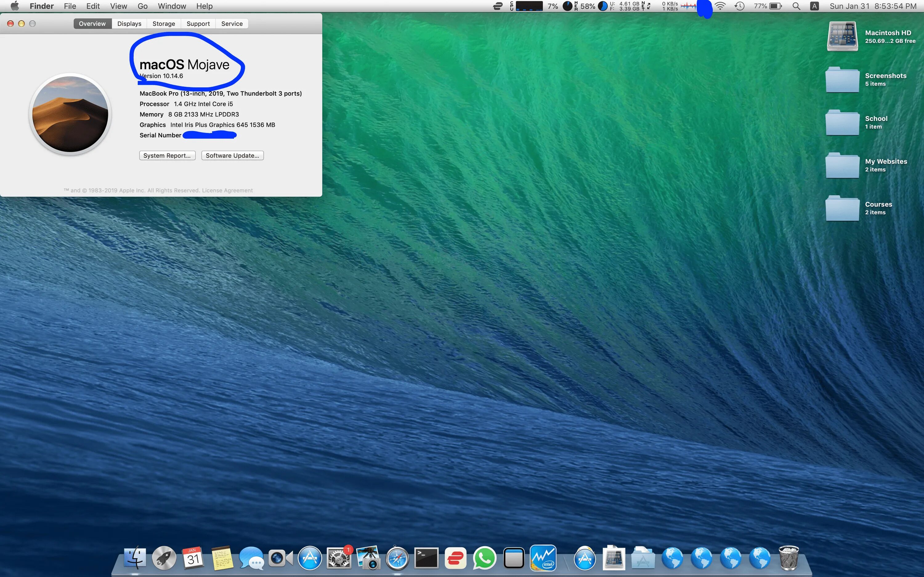Open the Go menu

(x=142, y=6)
